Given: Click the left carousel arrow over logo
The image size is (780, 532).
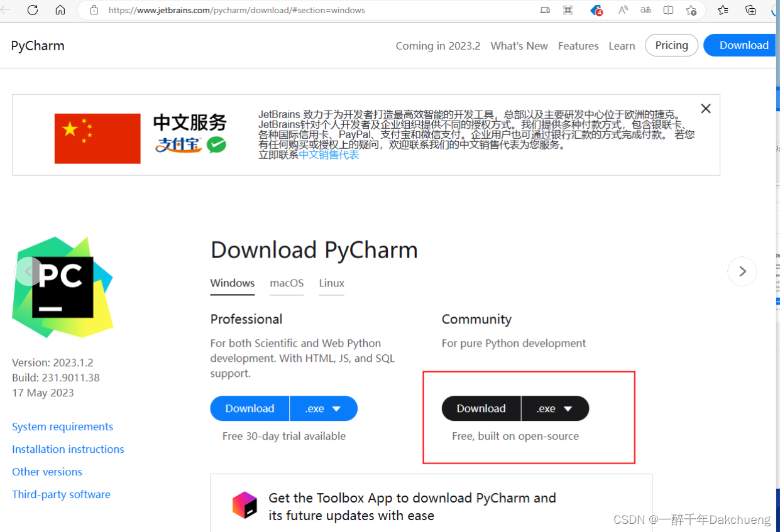Looking at the screenshot, I should click(x=28, y=271).
